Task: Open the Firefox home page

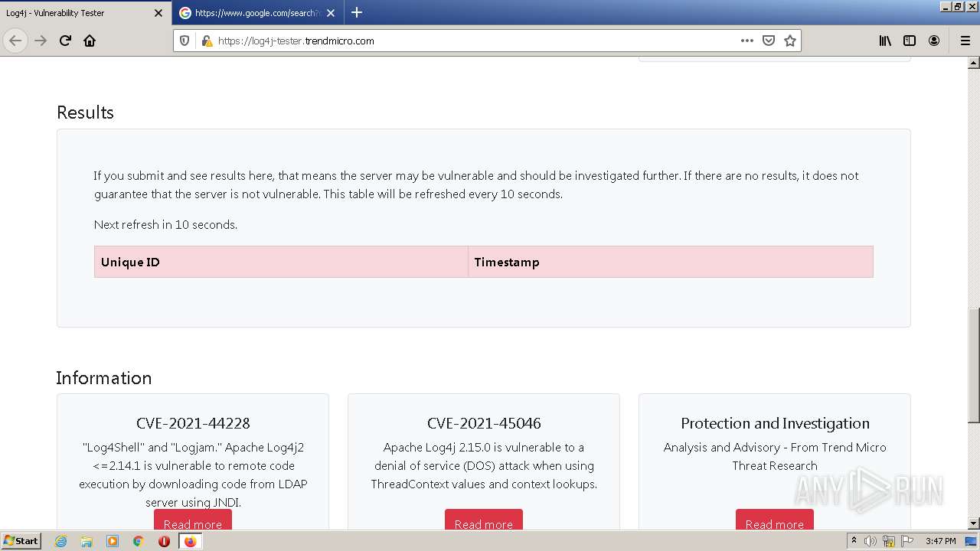Action: [90, 41]
